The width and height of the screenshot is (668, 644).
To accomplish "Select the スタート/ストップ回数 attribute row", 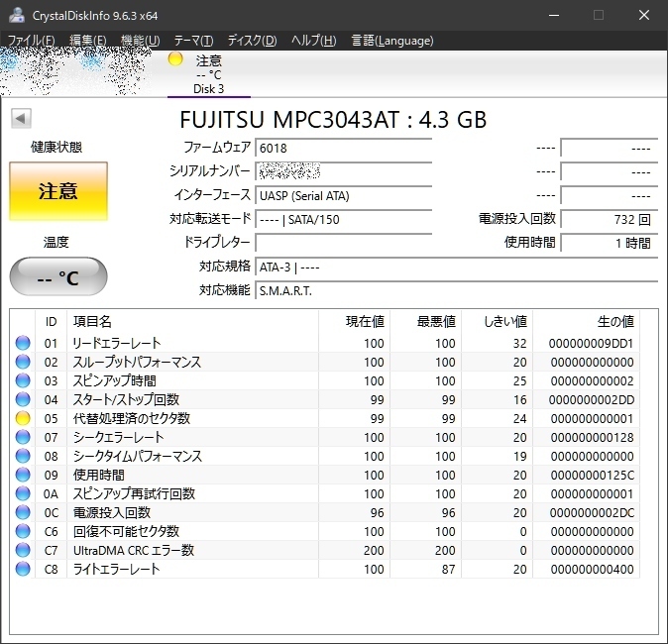I will pos(325,399).
